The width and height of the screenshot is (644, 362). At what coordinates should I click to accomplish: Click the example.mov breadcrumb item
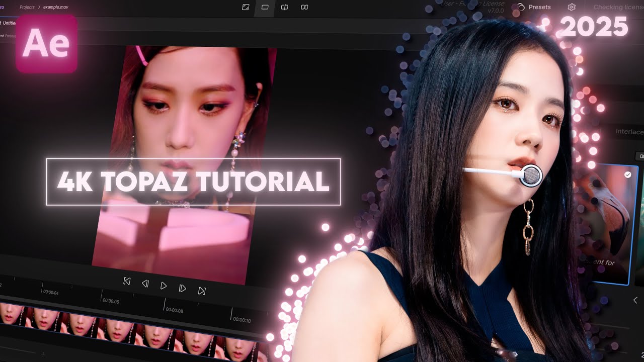tap(55, 8)
